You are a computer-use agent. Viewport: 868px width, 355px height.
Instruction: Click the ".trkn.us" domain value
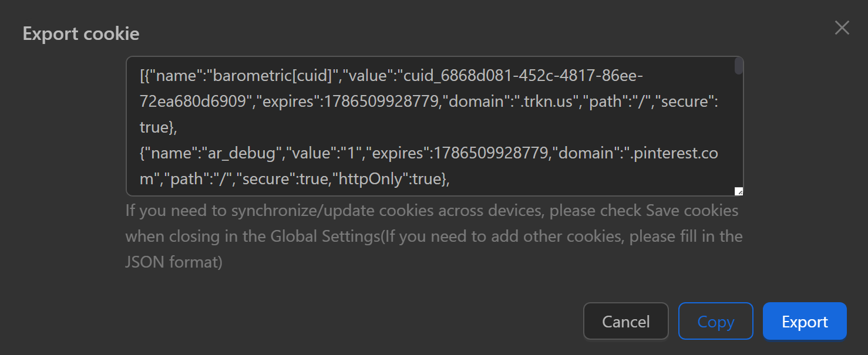tap(547, 102)
